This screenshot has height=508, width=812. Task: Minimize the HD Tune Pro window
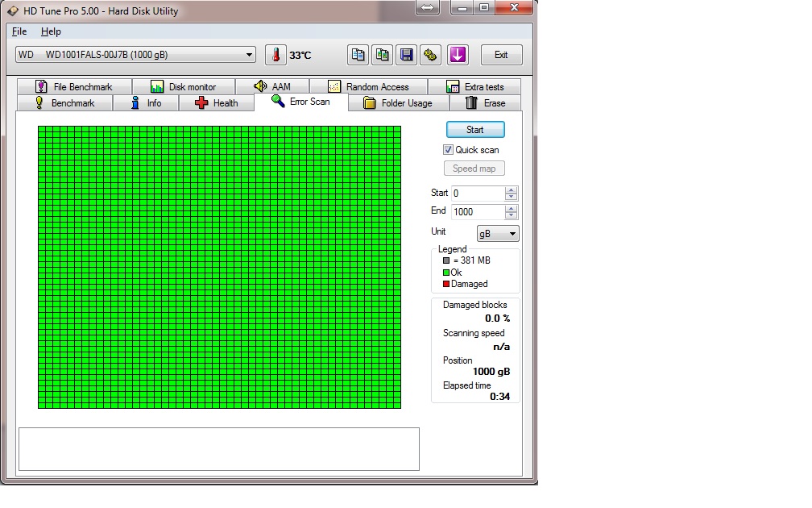[462, 8]
